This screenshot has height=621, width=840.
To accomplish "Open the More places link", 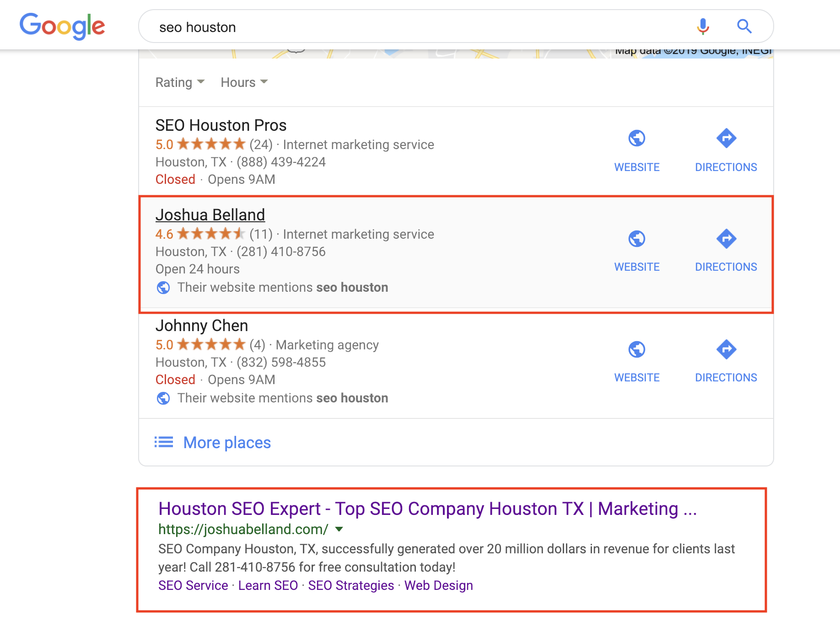I will pos(227,443).
